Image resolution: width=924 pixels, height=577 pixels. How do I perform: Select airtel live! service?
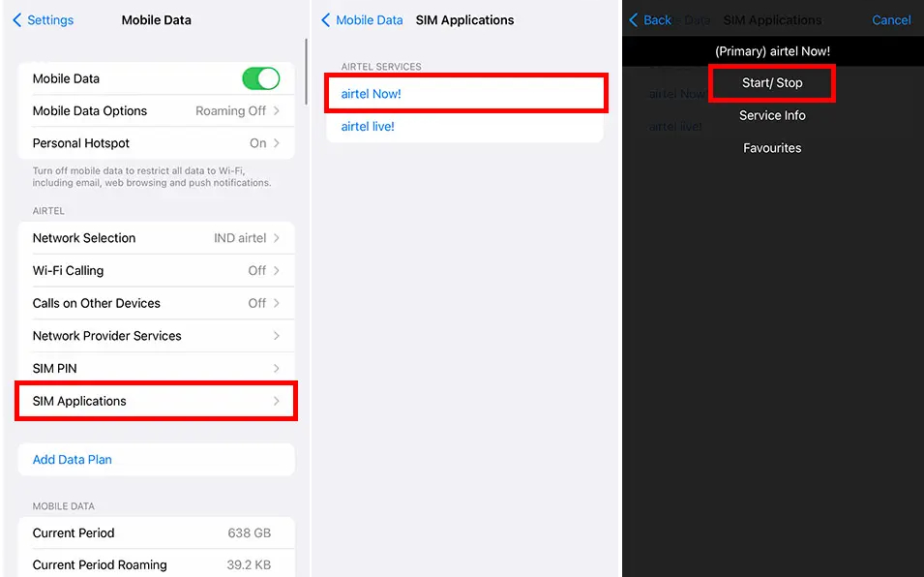point(465,126)
